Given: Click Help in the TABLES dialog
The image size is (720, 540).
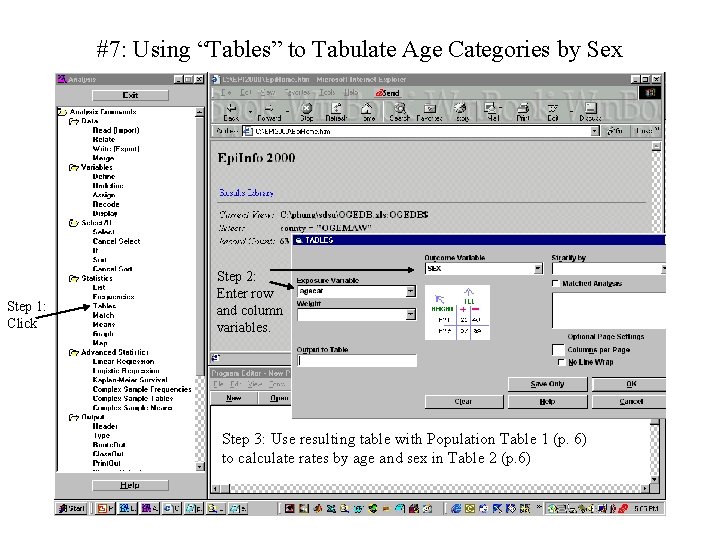Looking at the screenshot, I should [547, 401].
